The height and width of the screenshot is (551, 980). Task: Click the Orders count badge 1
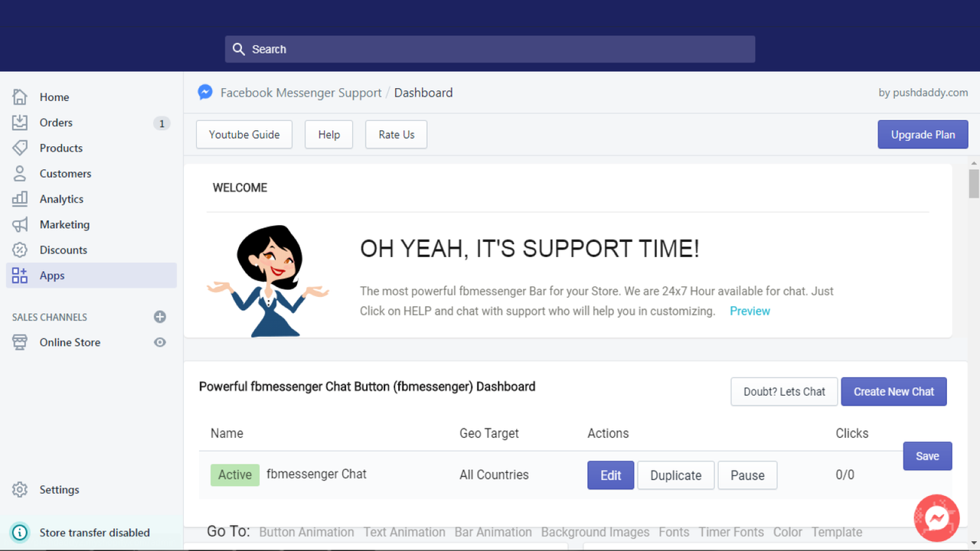(162, 123)
